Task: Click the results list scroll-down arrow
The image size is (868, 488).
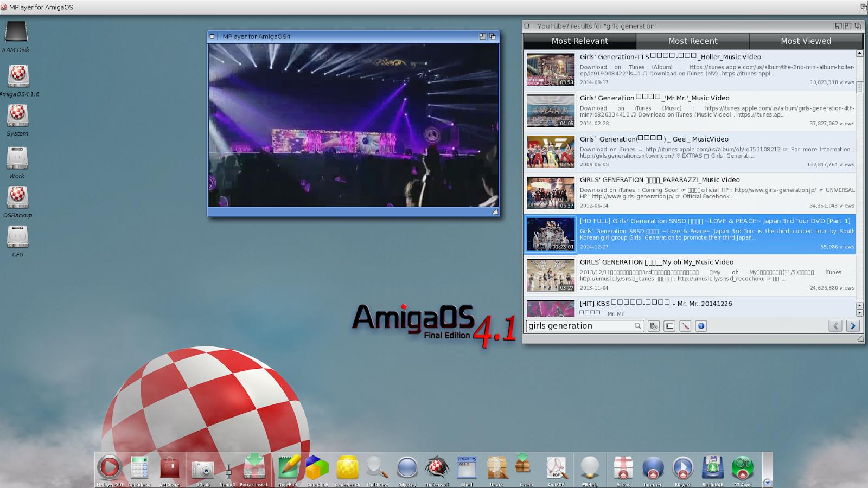Action: pyautogui.click(x=859, y=313)
